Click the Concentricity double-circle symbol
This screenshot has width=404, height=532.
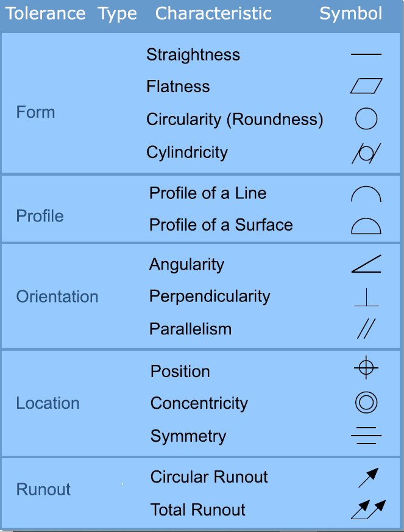[x=366, y=403]
